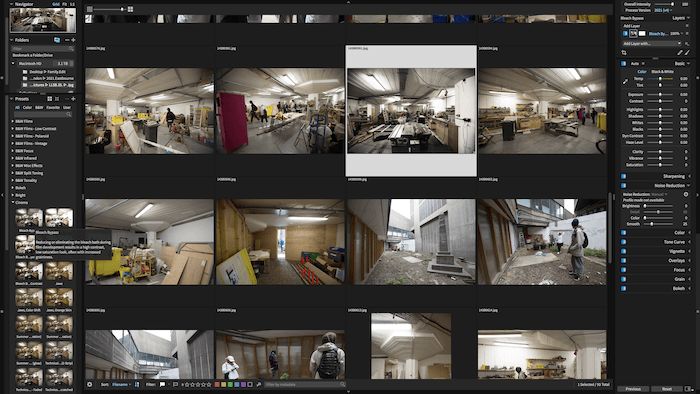Click the plus icon in the Folders header
The width and height of the screenshot is (700, 394).
pyautogui.click(x=73, y=40)
